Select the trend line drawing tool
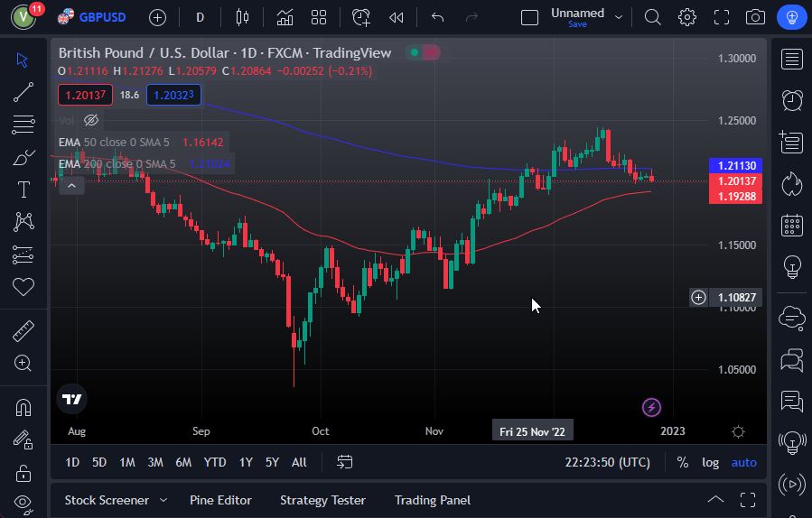Viewport: 812px width, 518px height. coord(23,91)
